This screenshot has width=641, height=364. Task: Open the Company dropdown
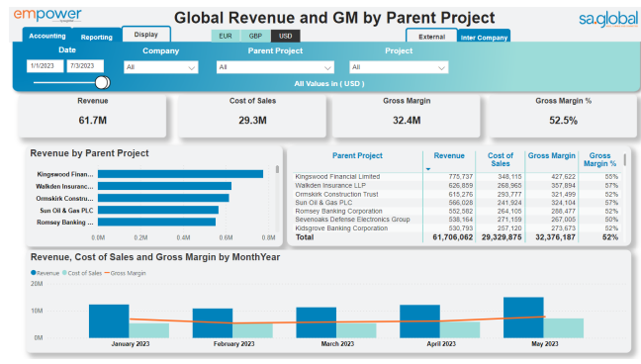(x=160, y=67)
